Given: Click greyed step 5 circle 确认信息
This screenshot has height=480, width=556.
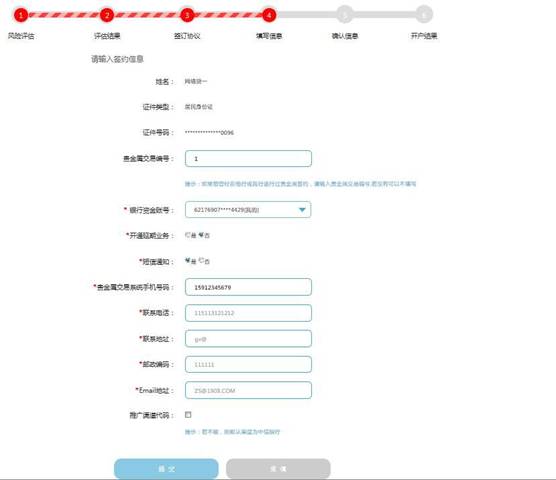Looking at the screenshot, I should coord(345,15).
